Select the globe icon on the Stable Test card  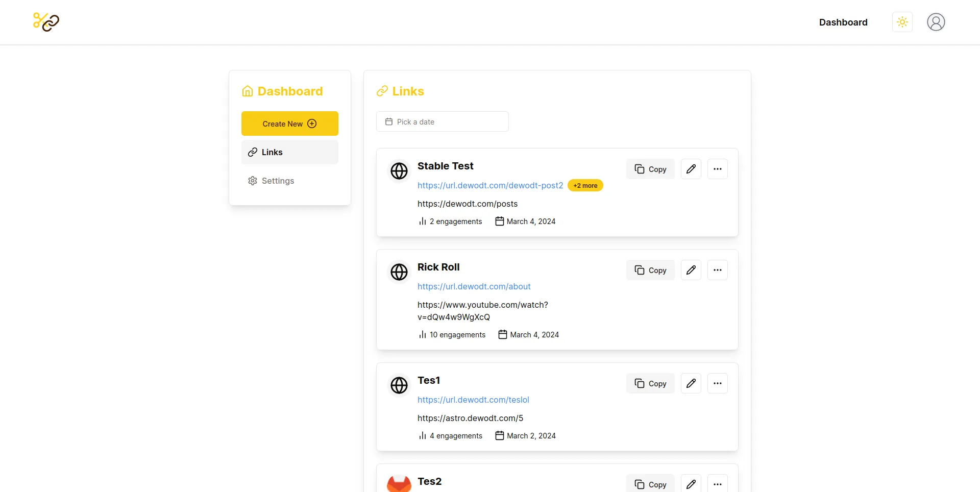coord(399,171)
